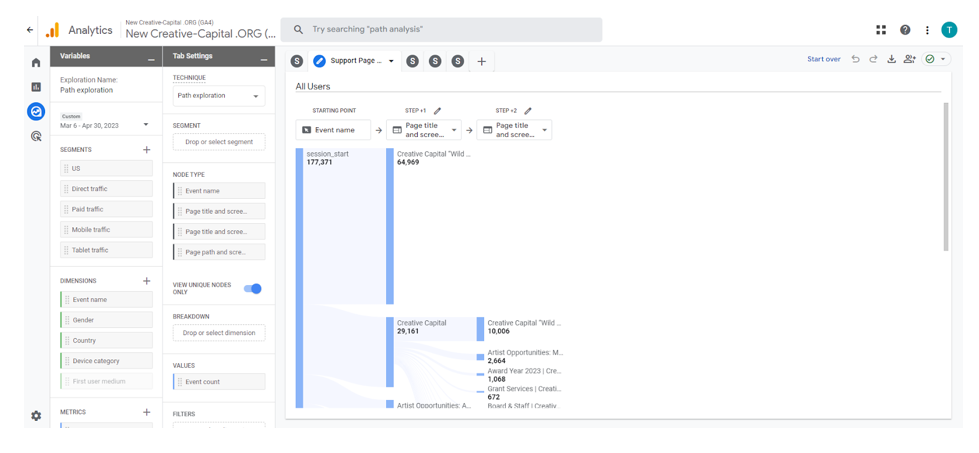Open the Reports bar chart icon
The image size is (979, 453).
[36, 87]
